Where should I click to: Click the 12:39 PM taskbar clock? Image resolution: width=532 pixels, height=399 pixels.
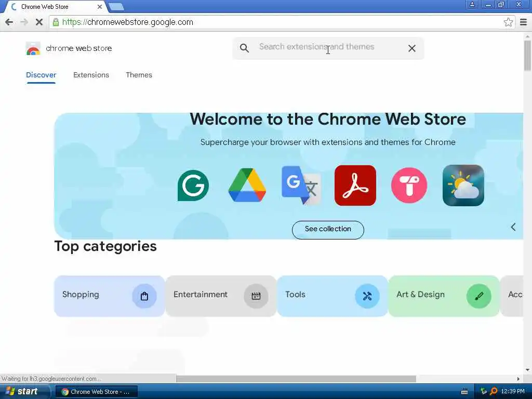[x=513, y=391]
